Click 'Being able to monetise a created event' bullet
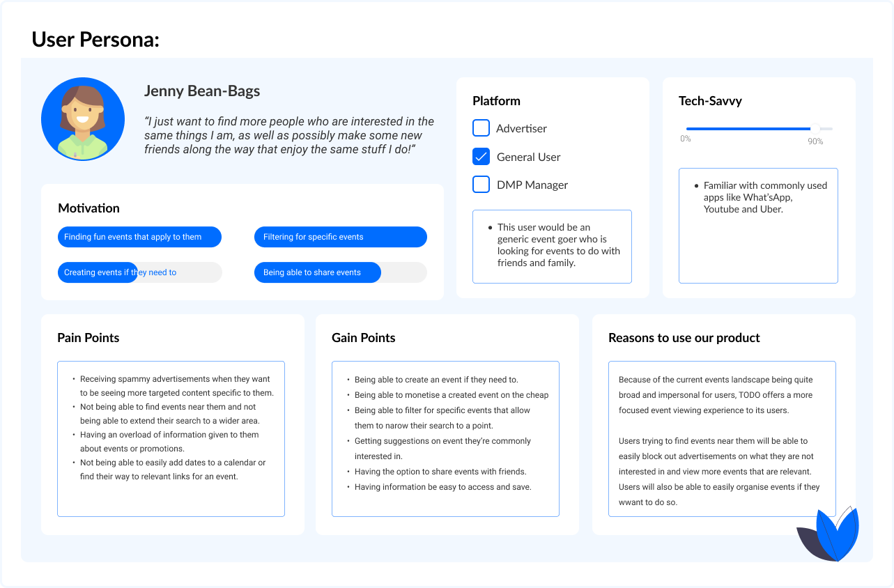 452,395
